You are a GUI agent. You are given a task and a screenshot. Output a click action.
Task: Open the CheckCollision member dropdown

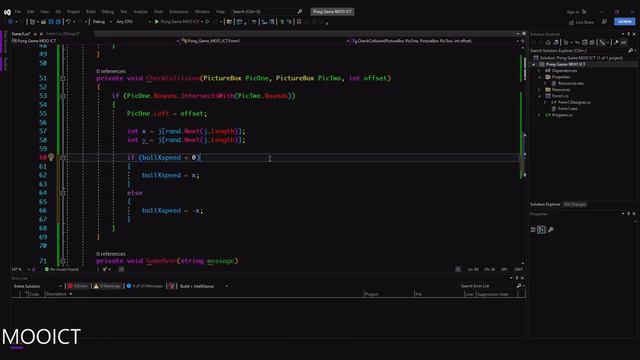[x=436, y=41]
